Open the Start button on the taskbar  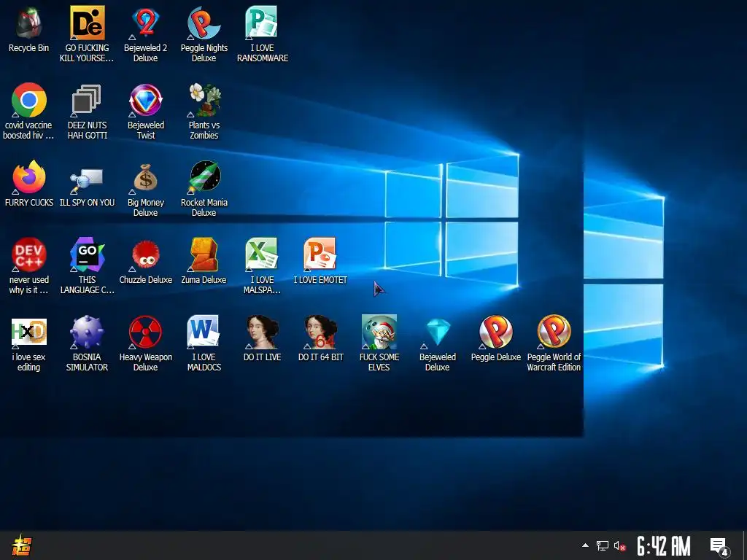point(21,545)
